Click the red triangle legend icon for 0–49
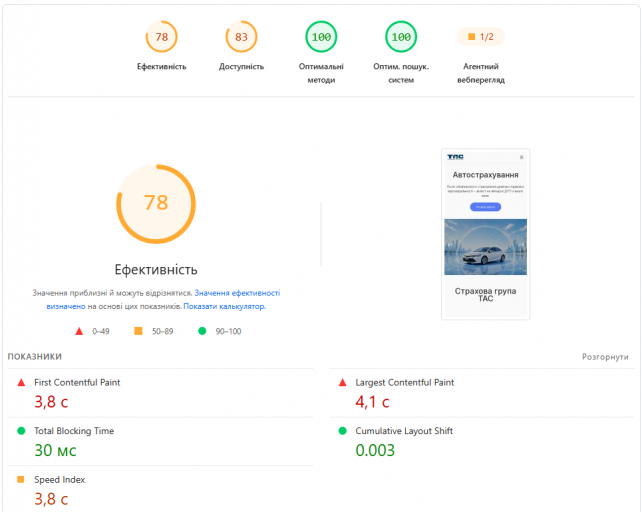Viewport: 642px width, 512px height. 79,331
